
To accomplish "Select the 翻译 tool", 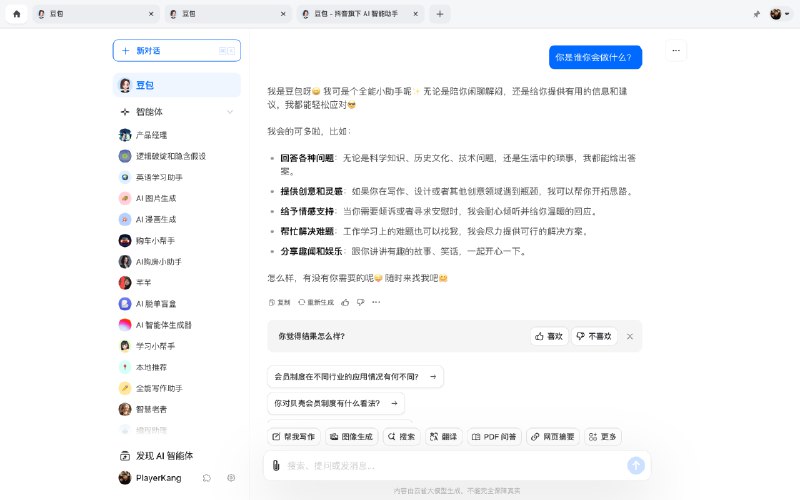I will [443, 437].
